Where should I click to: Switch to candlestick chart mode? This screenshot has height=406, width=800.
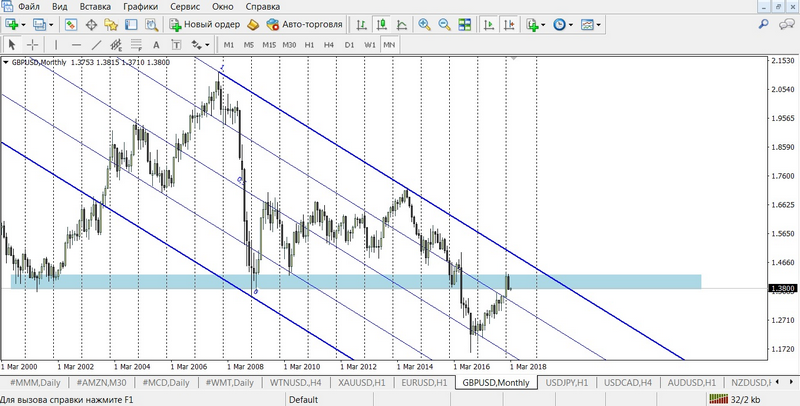pyautogui.click(x=380, y=24)
